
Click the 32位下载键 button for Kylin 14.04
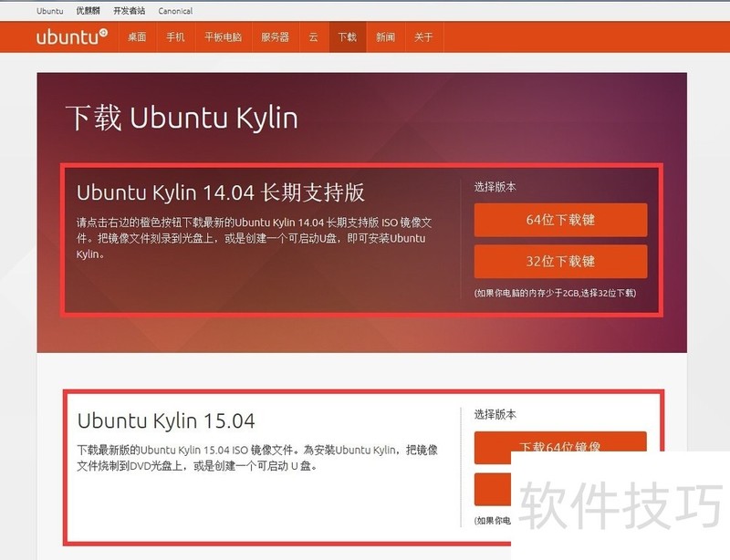[x=560, y=261]
